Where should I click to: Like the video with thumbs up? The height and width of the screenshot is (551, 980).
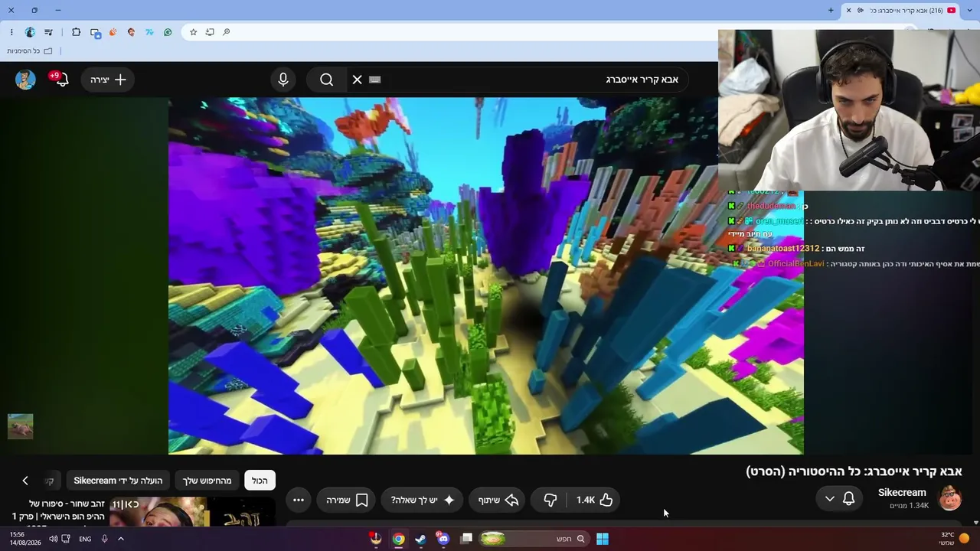click(595, 500)
